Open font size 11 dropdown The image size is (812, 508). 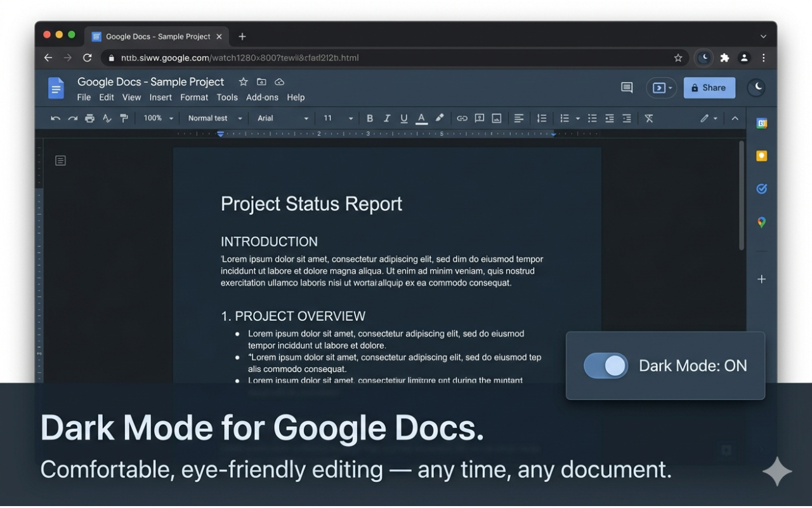point(338,118)
